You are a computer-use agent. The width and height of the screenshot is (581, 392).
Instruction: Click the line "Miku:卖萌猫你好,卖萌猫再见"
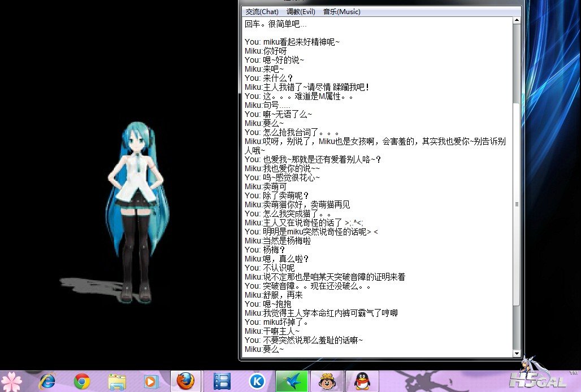[297, 204]
